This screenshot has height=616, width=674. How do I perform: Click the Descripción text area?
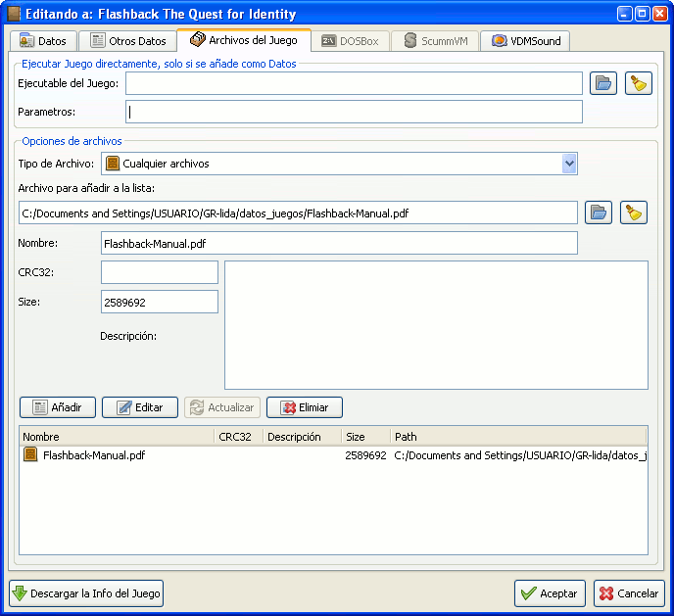436,324
